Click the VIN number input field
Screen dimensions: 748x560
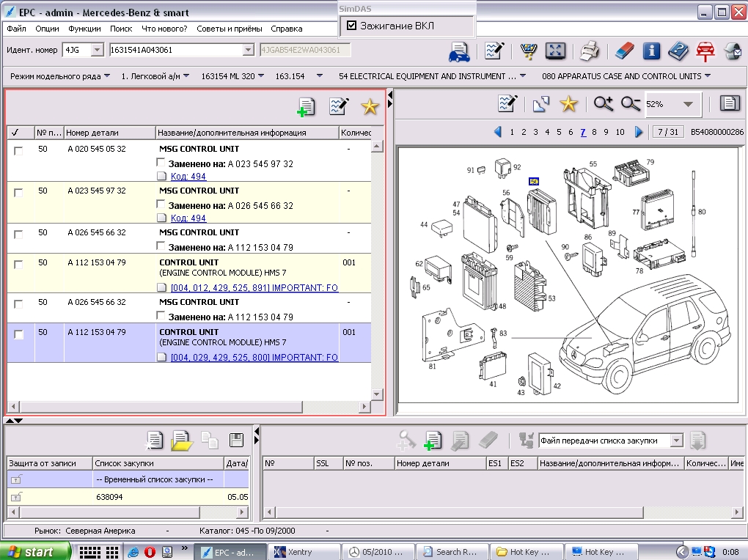click(x=176, y=50)
